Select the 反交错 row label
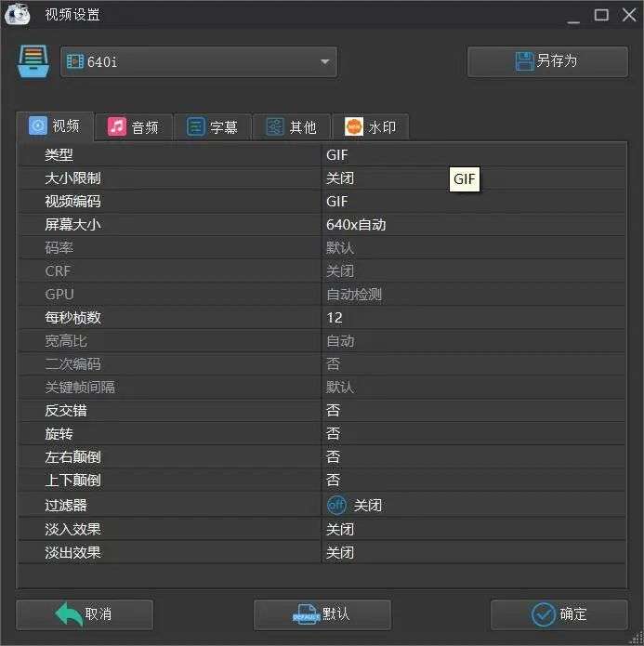Image resolution: width=644 pixels, height=646 pixels. point(66,410)
